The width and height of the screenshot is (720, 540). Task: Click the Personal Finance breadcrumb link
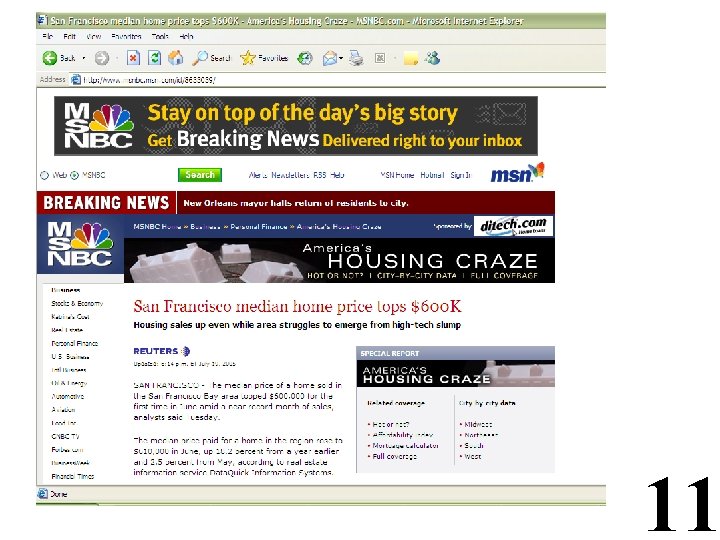tap(259, 226)
